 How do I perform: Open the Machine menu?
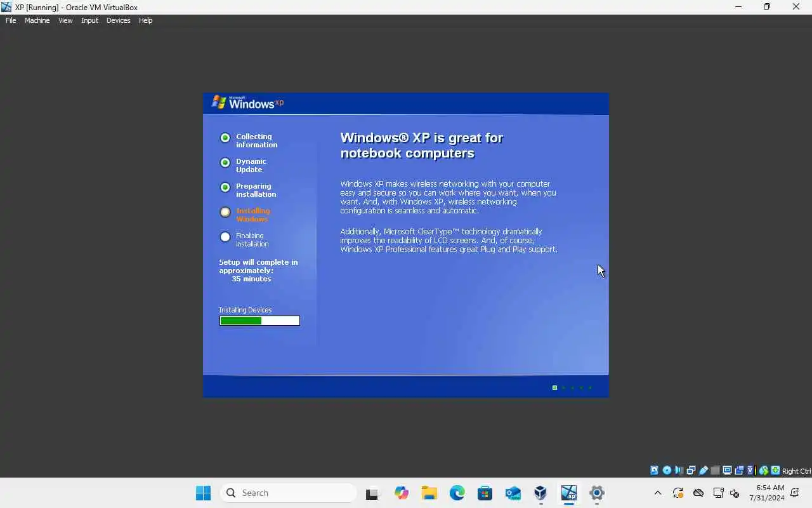click(x=37, y=20)
